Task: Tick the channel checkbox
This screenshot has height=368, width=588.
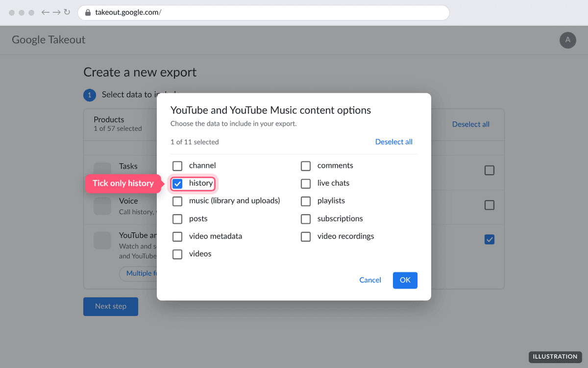Action: [x=177, y=166]
